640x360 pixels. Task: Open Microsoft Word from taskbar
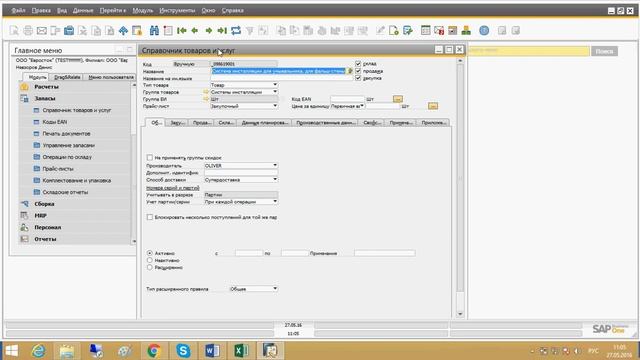coord(212,351)
